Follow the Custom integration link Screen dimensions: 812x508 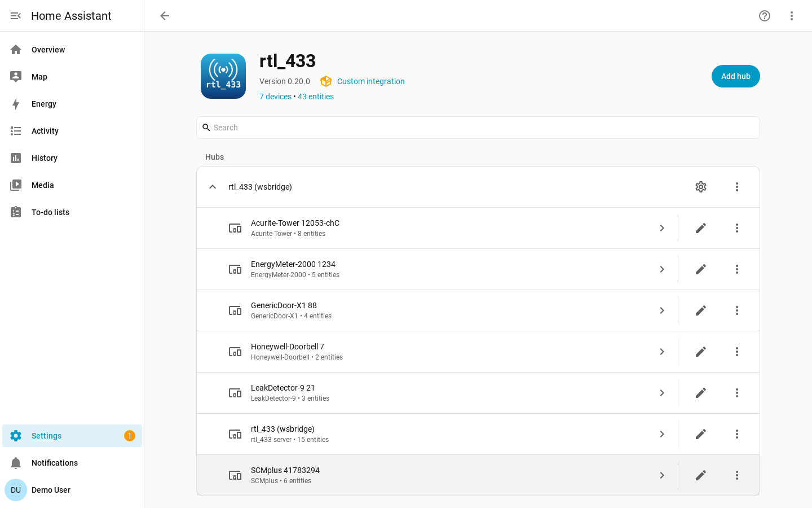tap(371, 81)
